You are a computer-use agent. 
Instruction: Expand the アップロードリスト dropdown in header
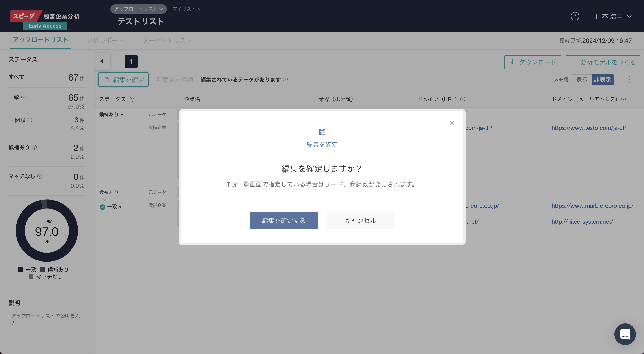coord(138,9)
